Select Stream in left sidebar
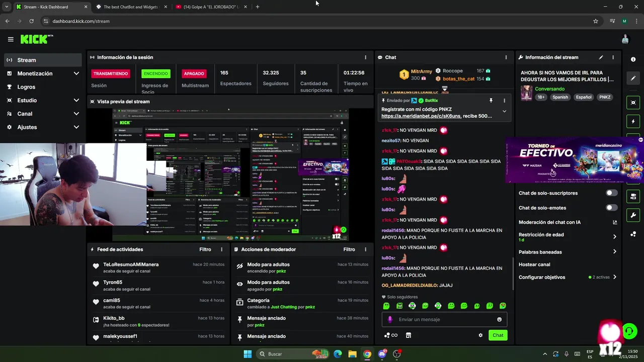644x362 pixels. coord(43,60)
